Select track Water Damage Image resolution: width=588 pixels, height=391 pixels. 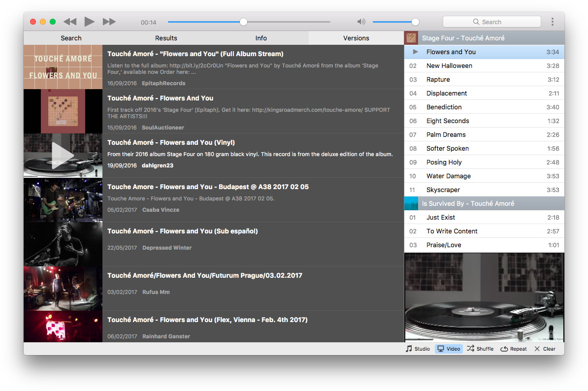(484, 176)
